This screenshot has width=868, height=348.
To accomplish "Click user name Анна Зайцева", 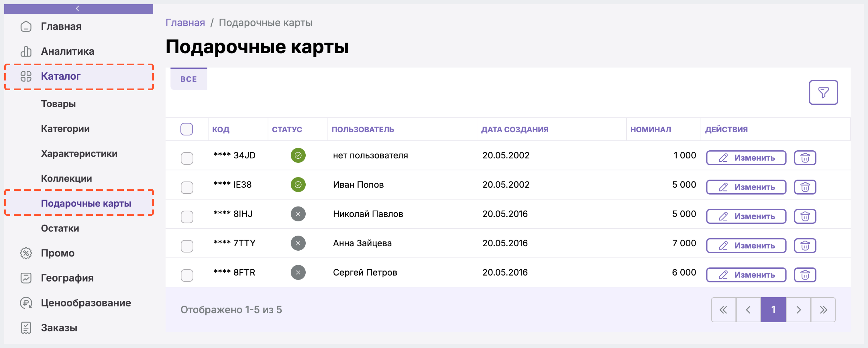I will coord(362,243).
